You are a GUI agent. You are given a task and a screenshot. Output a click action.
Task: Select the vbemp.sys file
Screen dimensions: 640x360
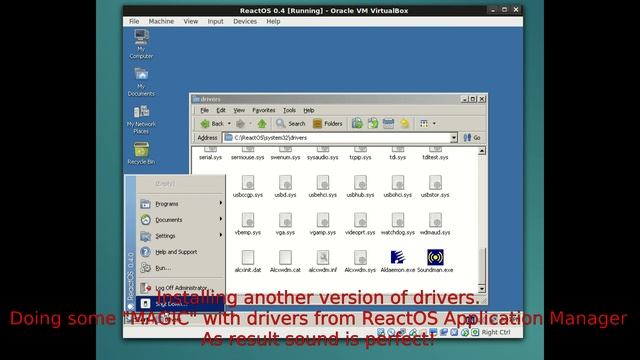point(248,224)
